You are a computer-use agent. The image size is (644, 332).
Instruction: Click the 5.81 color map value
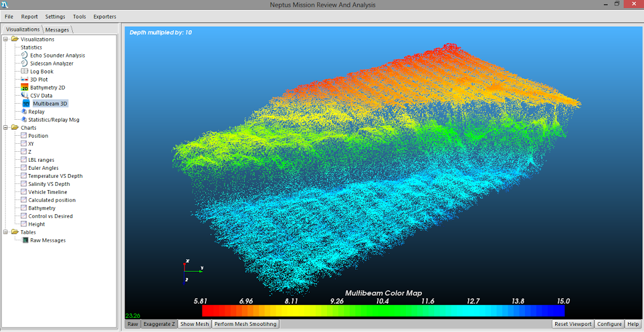click(x=200, y=301)
